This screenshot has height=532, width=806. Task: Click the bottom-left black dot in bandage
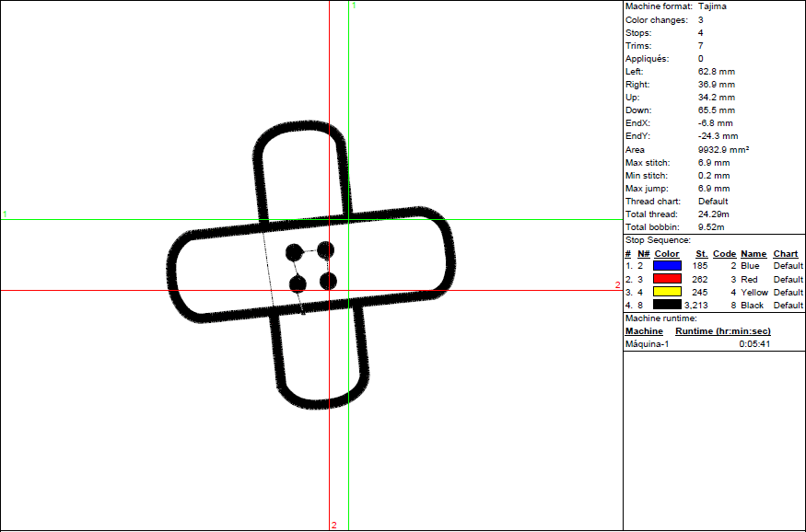click(x=298, y=283)
